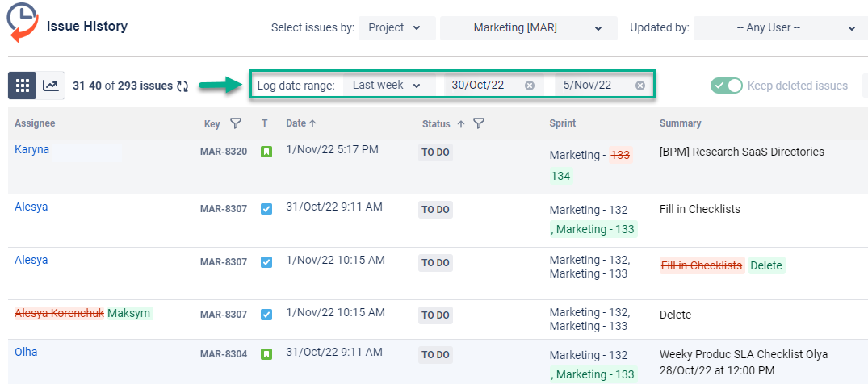
Task: Open the Status column filter
Action: 480,124
